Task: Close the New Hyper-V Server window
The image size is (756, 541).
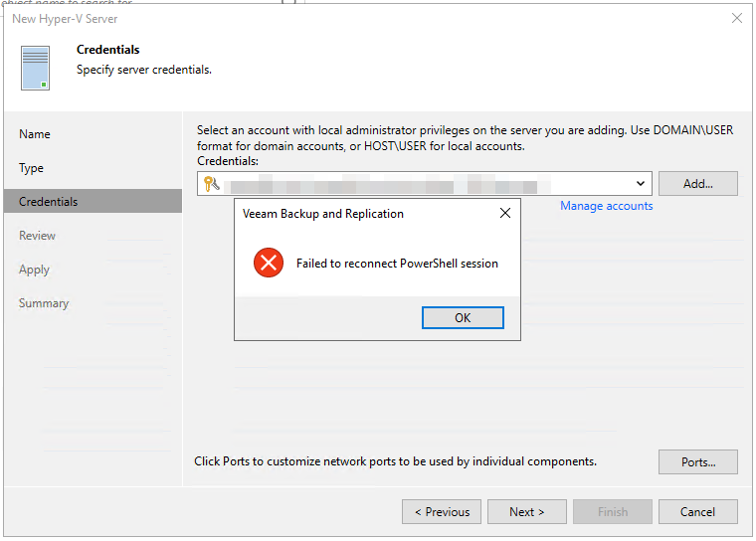Action: coord(736,18)
